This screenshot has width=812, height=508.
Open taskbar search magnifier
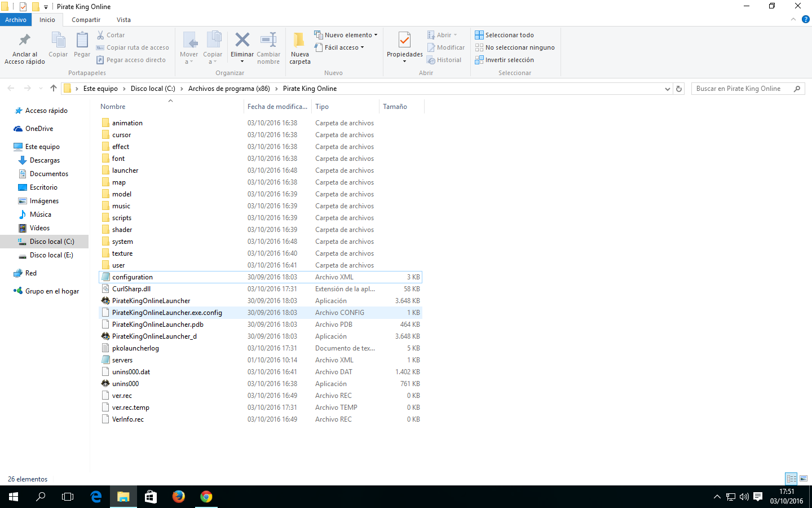pos(41,497)
